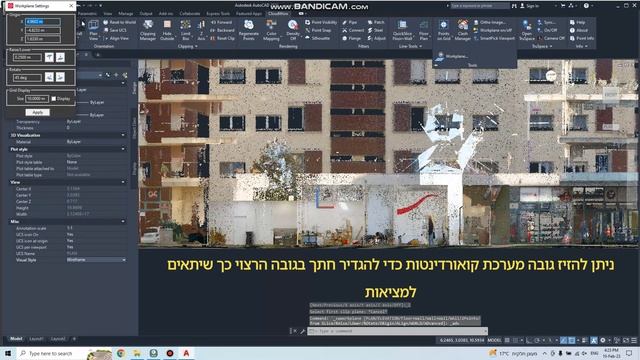Open the Clash Manager tool
640x360 pixels.
pyautogui.click(x=462, y=30)
